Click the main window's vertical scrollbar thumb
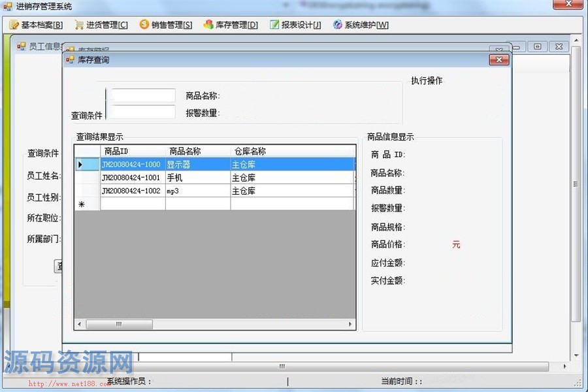 tap(576, 184)
